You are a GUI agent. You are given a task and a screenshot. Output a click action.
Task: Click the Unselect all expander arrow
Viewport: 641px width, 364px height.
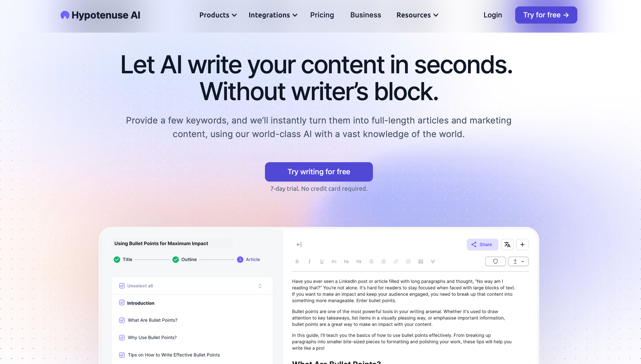(x=260, y=286)
